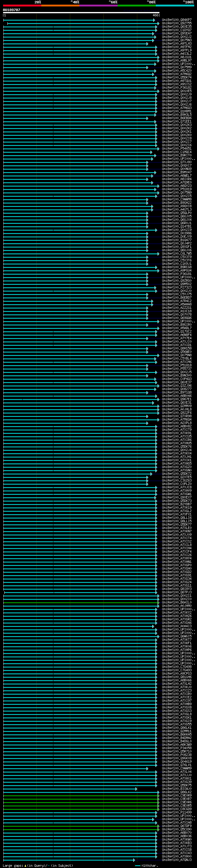Click the white query sequence bar
The width and height of the screenshot is (197, 868).
81,12
